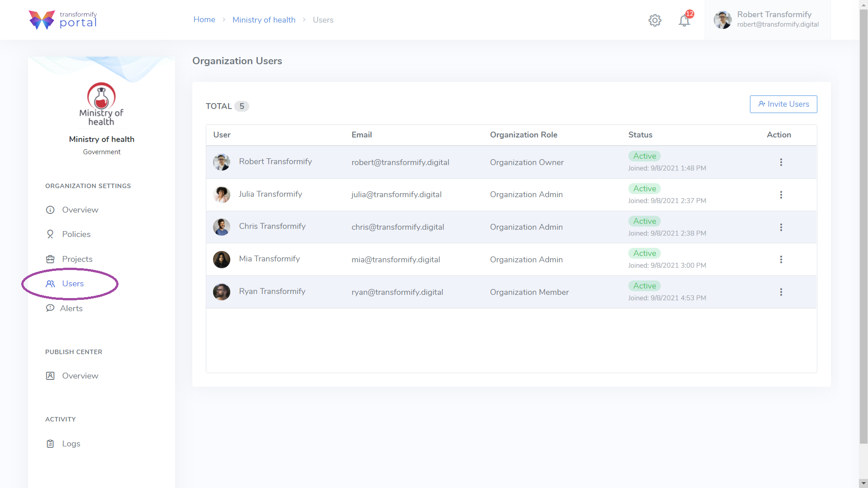Click the header profile avatar photo

723,20
